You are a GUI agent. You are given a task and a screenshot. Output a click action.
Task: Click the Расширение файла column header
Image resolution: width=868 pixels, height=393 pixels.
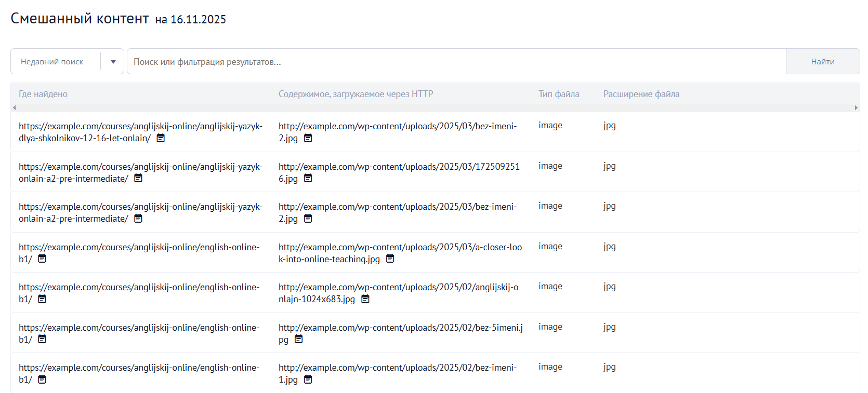[641, 94]
